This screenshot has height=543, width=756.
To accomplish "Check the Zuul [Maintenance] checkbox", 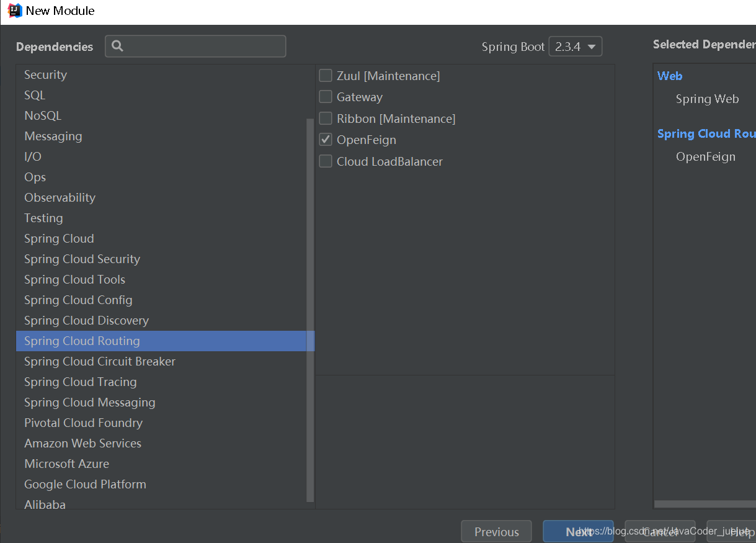I will pyautogui.click(x=326, y=76).
